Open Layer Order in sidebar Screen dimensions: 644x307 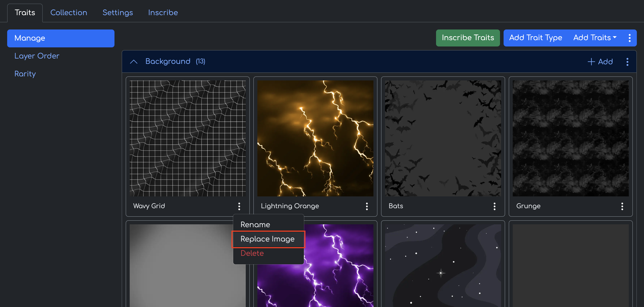pos(37,56)
